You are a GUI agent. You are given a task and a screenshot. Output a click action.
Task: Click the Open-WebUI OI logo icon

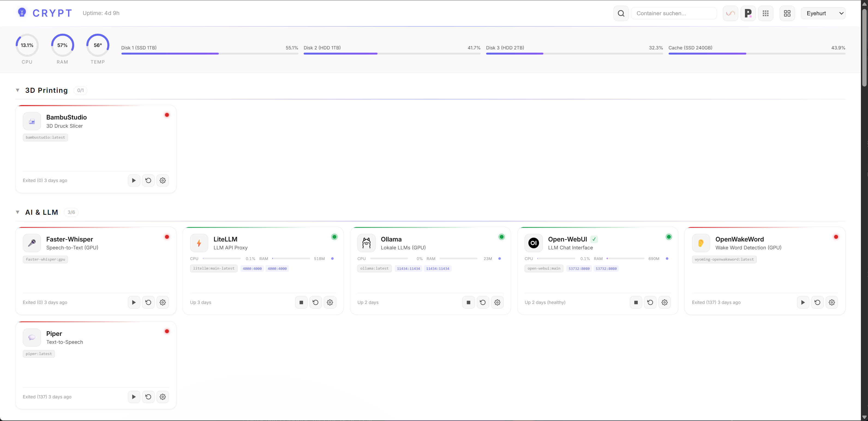pos(534,243)
